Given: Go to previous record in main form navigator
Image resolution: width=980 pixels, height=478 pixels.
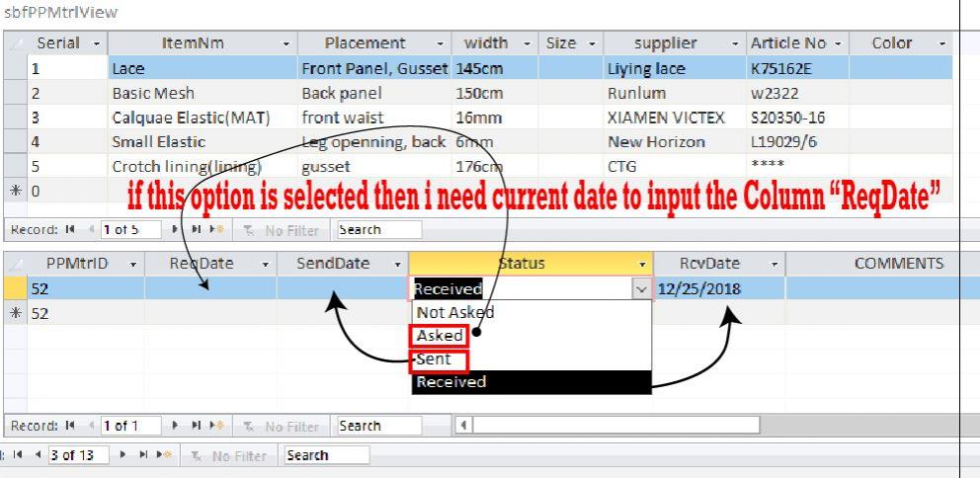Looking at the screenshot, I should [x=39, y=455].
